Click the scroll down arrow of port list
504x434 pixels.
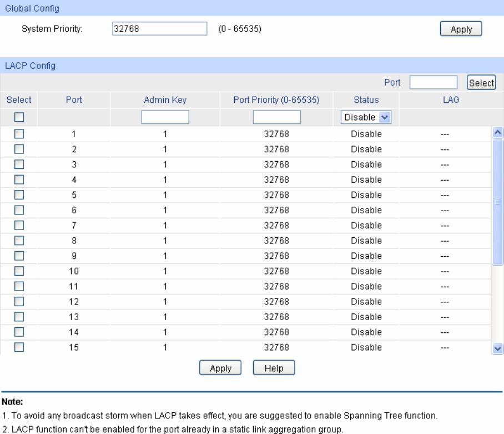(497, 348)
